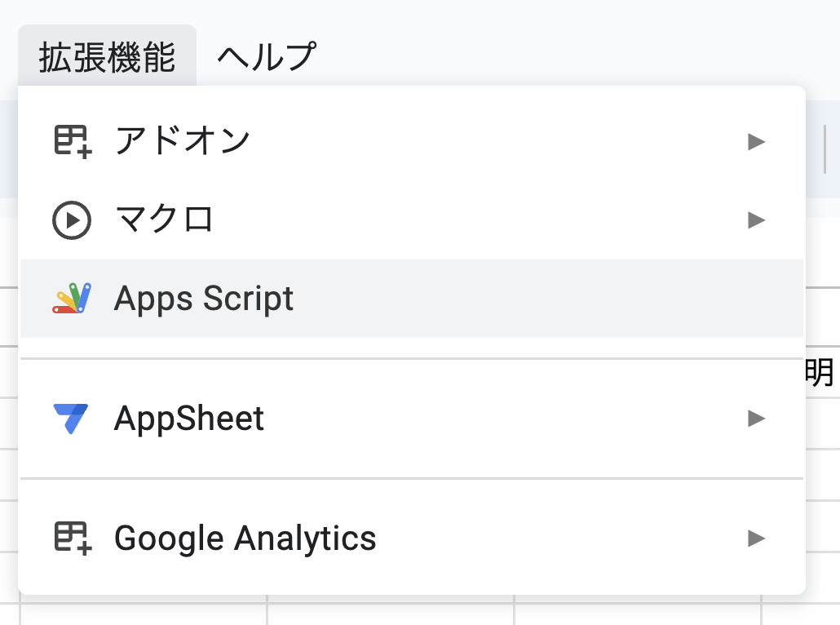Click the add-on grid icon beside アドオン

click(72, 141)
